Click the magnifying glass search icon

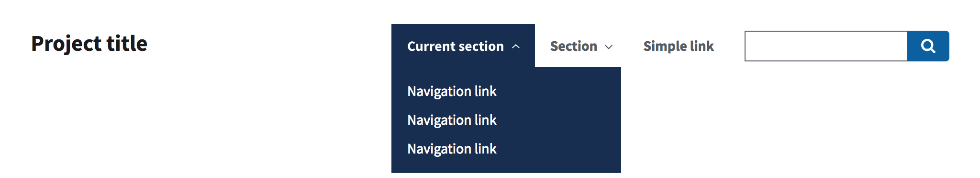coord(928,46)
